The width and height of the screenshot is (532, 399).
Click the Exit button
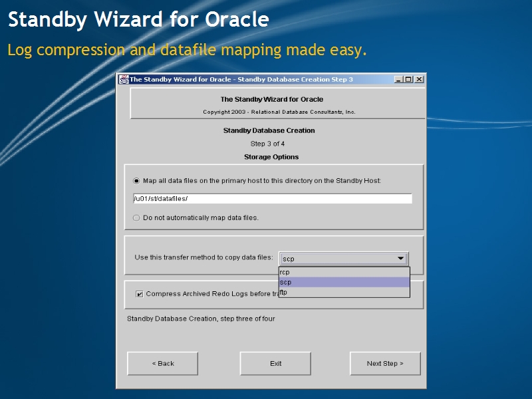(x=275, y=363)
